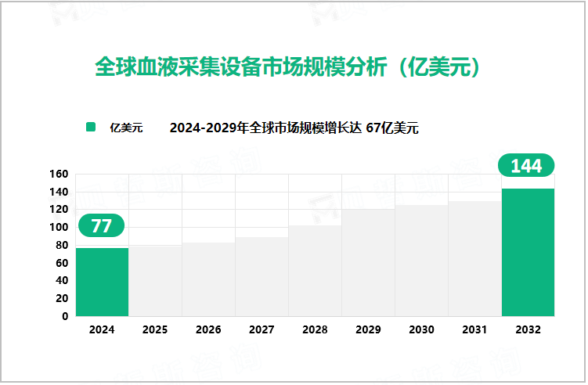
Task: Click the legend label 亿美元
Action: click(x=126, y=128)
